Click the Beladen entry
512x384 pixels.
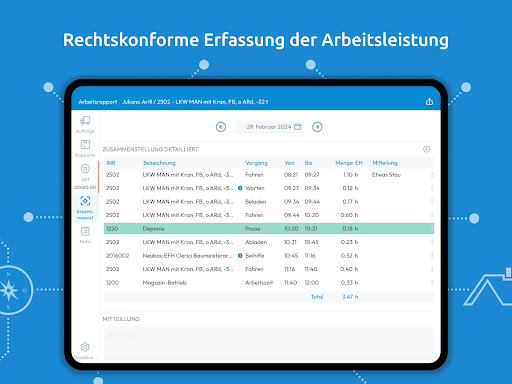pyautogui.click(x=256, y=202)
